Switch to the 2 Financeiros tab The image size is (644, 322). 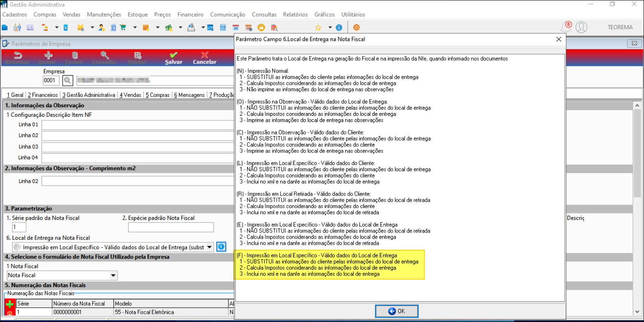pyautogui.click(x=43, y=95)
